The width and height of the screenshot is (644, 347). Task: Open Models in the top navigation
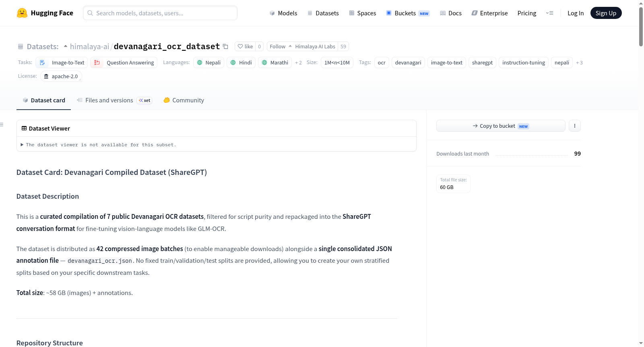click(x=283, y=13)
